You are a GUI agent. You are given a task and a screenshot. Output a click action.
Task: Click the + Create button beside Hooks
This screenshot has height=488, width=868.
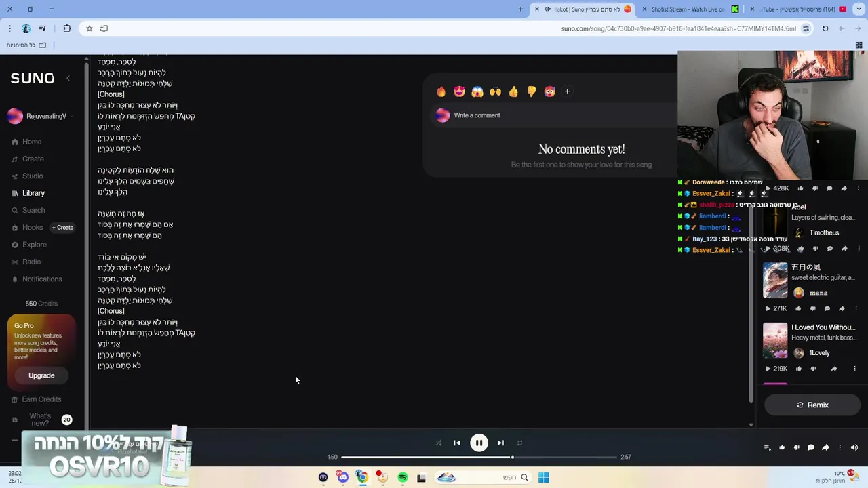[x=62, y=228]
